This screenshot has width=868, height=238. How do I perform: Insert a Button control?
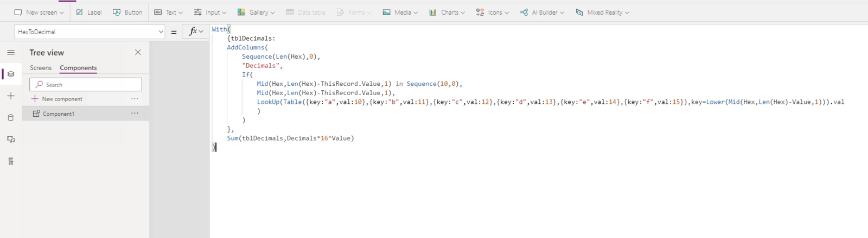127,12
